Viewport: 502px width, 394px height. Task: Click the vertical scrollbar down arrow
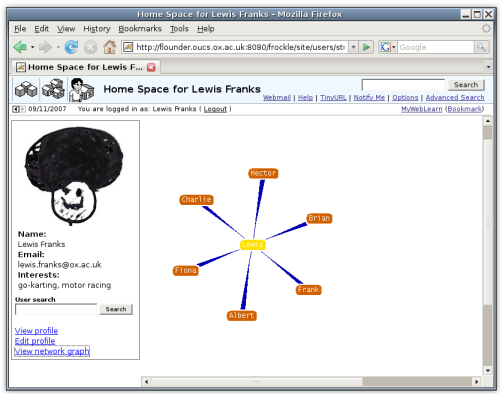[x=488, y=370]
